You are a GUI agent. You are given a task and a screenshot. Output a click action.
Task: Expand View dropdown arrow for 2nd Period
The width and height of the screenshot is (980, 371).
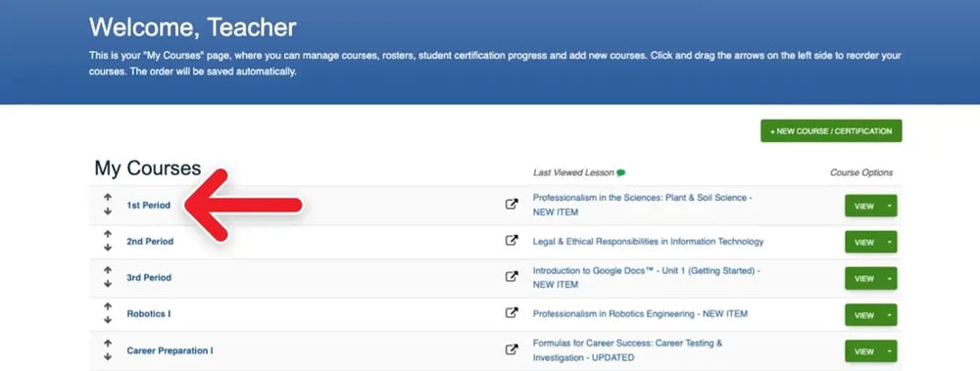coord(890,243)
